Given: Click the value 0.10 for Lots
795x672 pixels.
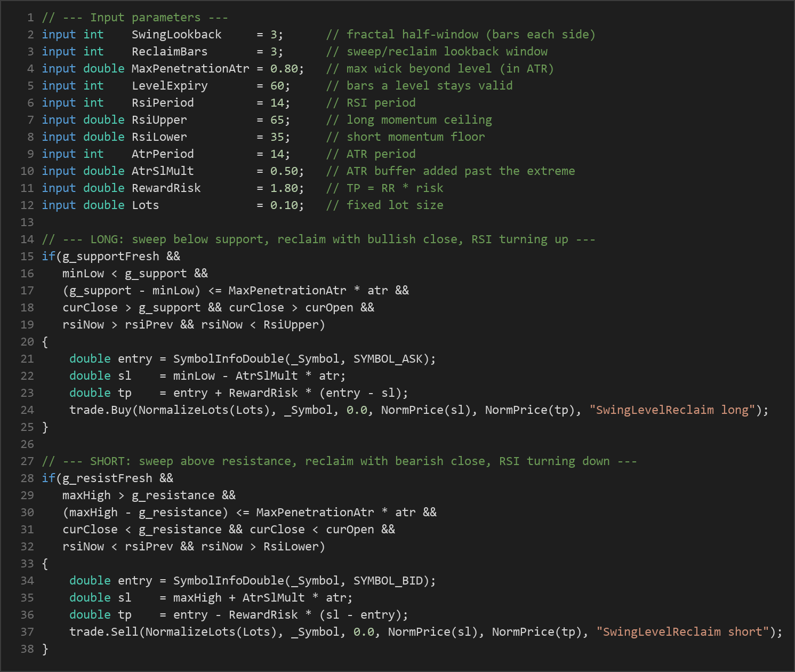Looking at the screenshot, I should [x=284, y=205].
